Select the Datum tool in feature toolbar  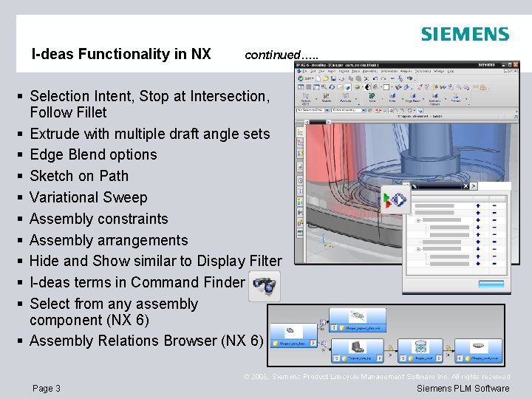[305, 98]
